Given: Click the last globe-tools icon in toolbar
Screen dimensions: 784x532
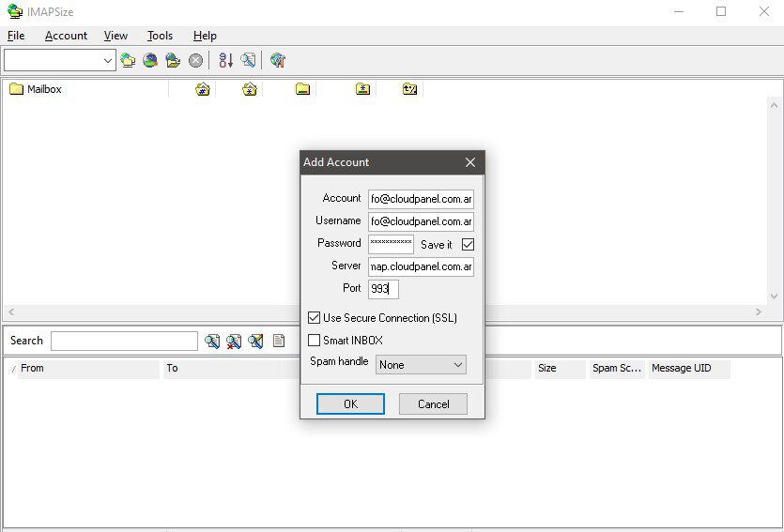Looking at the screenshot, I should [278, 61].
